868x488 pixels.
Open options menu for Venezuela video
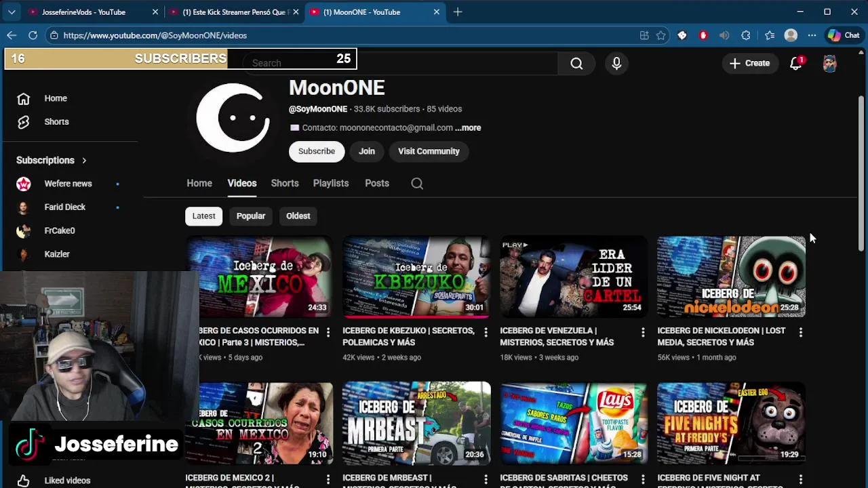(643, 332)
